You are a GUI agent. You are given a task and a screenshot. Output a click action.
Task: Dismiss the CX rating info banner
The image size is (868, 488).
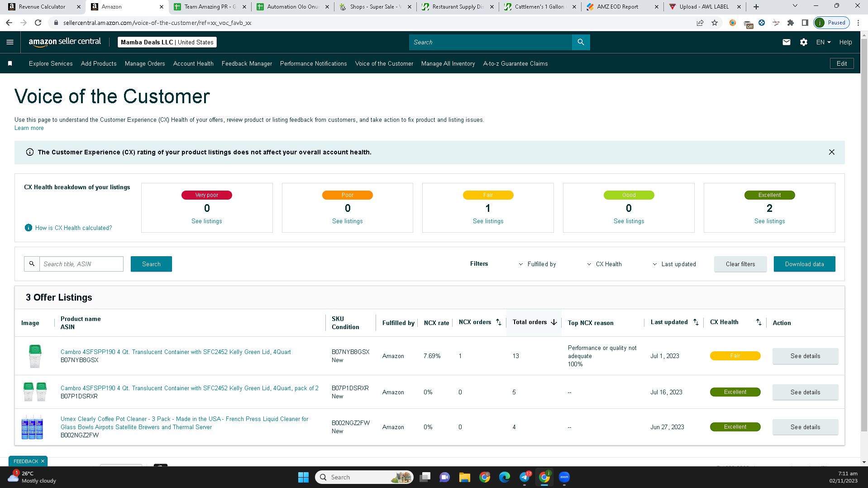pos(832,152)
